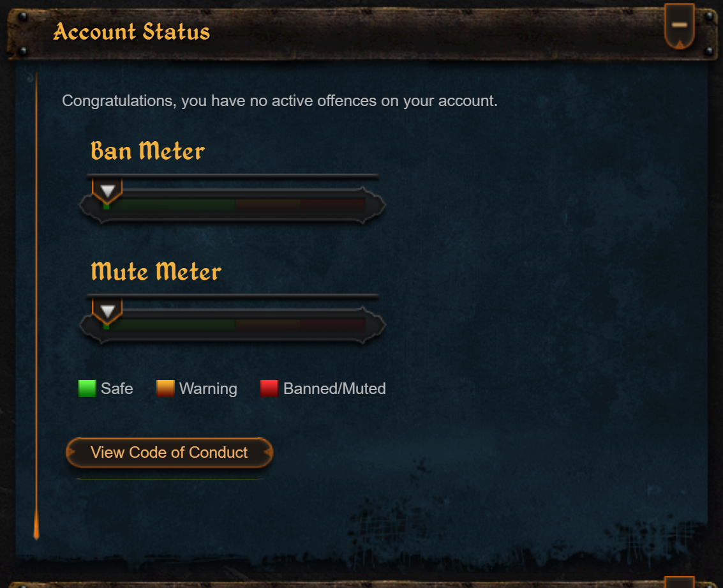This screenshot has height=588, width=723.
Task: Click the Account Status header title
Action: [x=131, y=32]
